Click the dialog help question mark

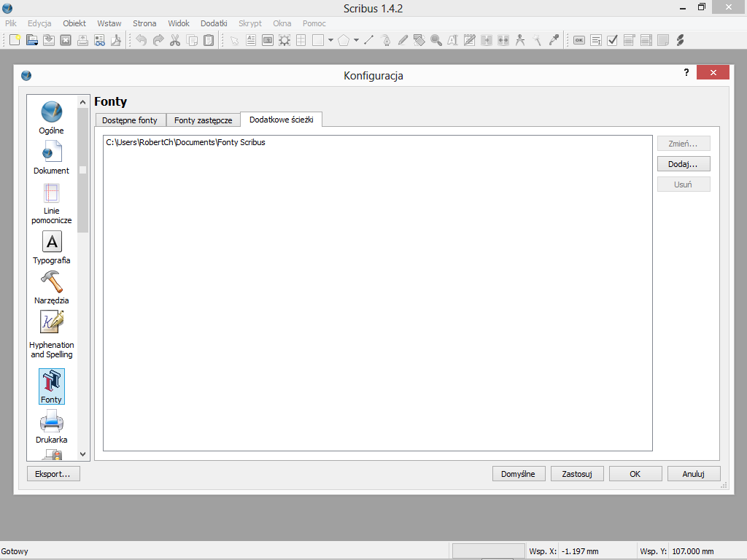pos(686,73)
